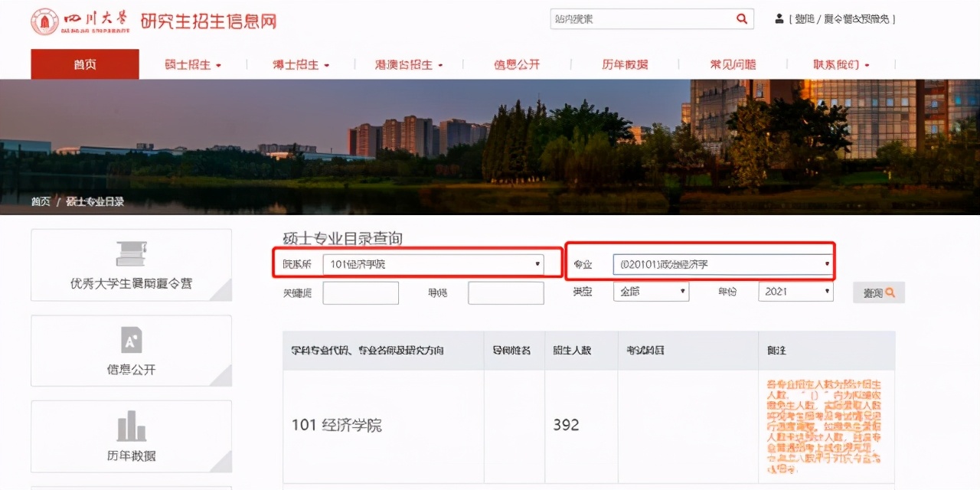Click the magnifier icon on the 查询 button

pyautogui.click(x=891, y=292)
